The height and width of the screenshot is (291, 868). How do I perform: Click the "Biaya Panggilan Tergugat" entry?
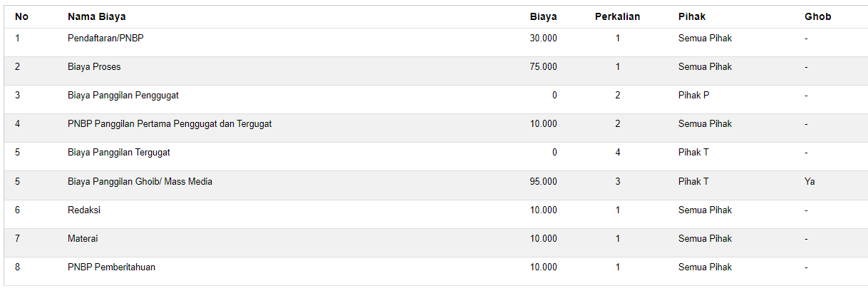click(x=119, y=153)
